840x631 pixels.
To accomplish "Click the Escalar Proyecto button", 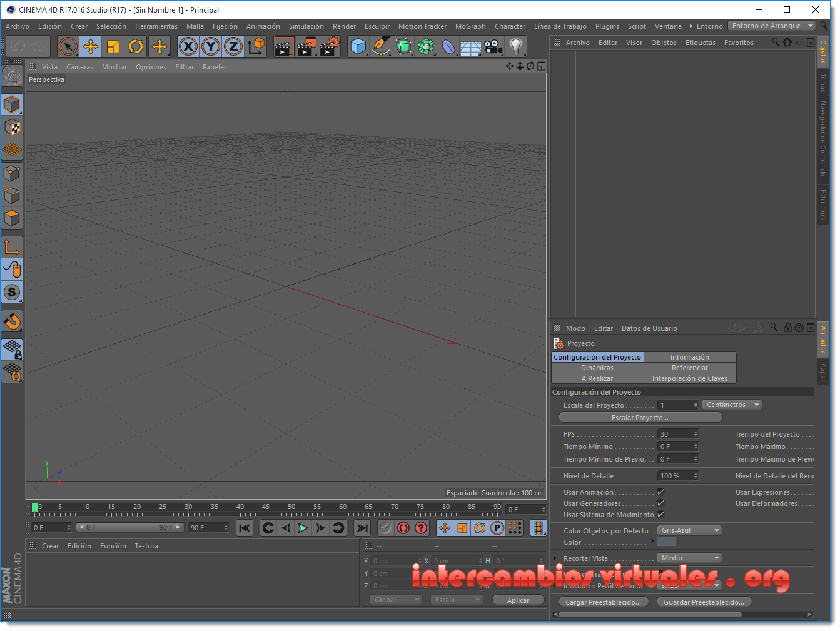I will [x=640, y=418].
